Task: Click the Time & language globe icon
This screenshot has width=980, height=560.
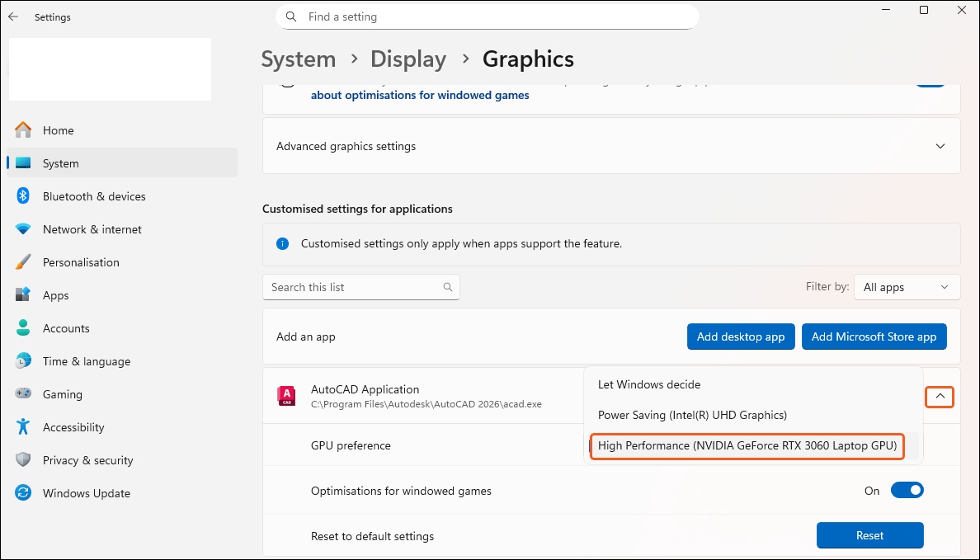Action: tap(23, 361)
